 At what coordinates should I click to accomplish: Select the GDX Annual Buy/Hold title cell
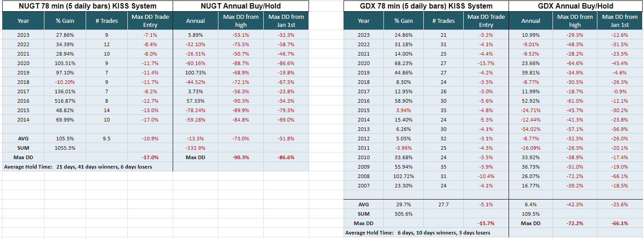click(x=575, y=6)
